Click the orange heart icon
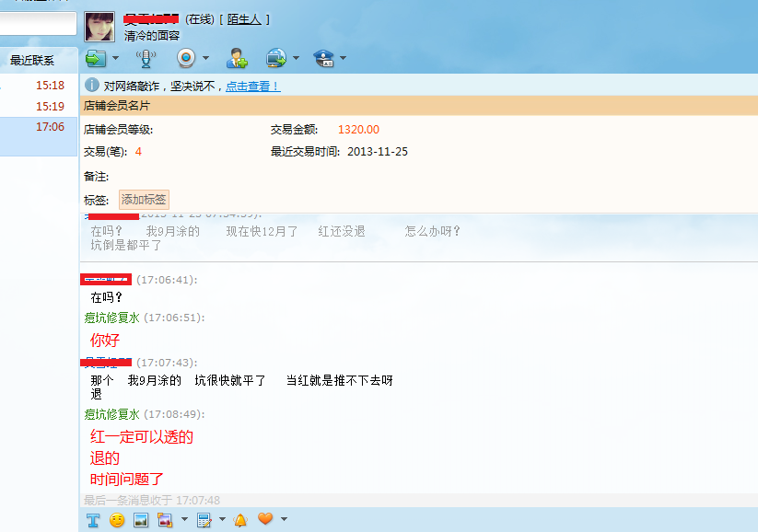 click(x=265, y=520)
